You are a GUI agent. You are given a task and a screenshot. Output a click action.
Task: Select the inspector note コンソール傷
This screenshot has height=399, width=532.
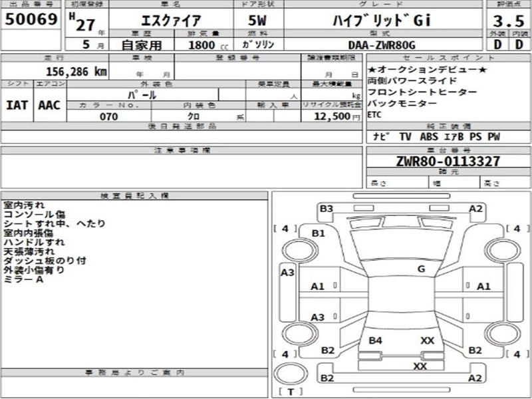tap(35, 214)
